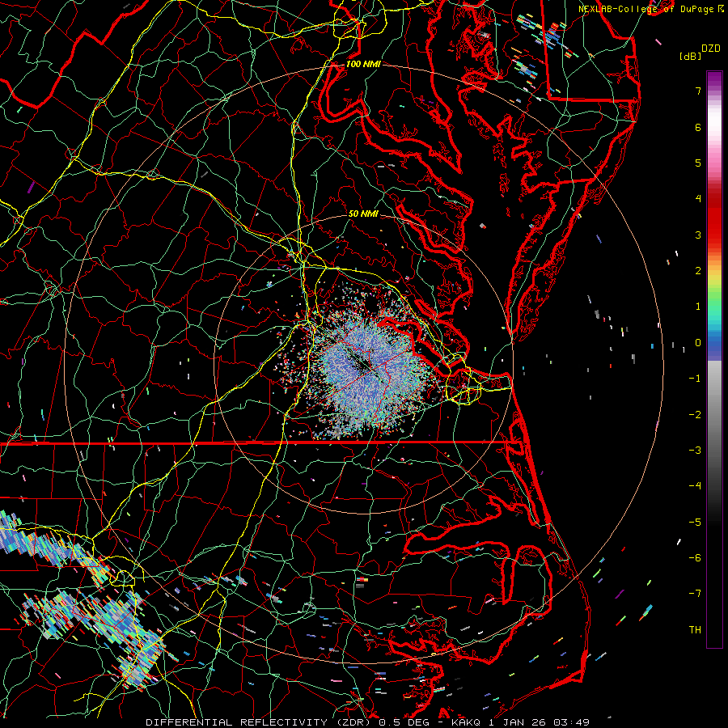728x728 pixels.
Task: Select the 5 dB scale label
Action: click(698, 163)
